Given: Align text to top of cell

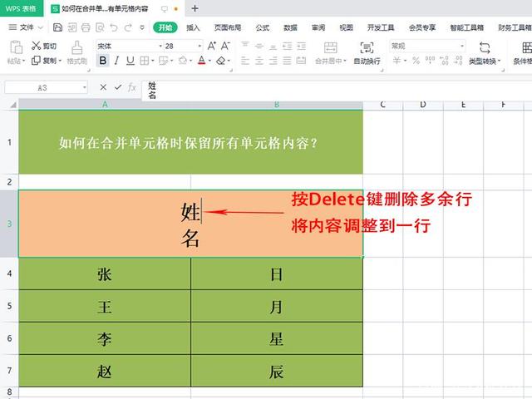Looking at the screenshot, I should point(245,46).
